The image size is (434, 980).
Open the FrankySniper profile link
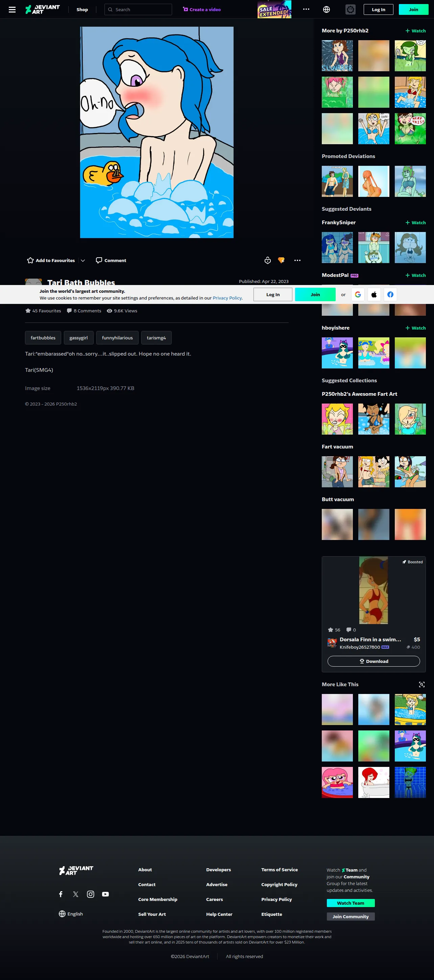pyautogui.click(x=339, y=223)
